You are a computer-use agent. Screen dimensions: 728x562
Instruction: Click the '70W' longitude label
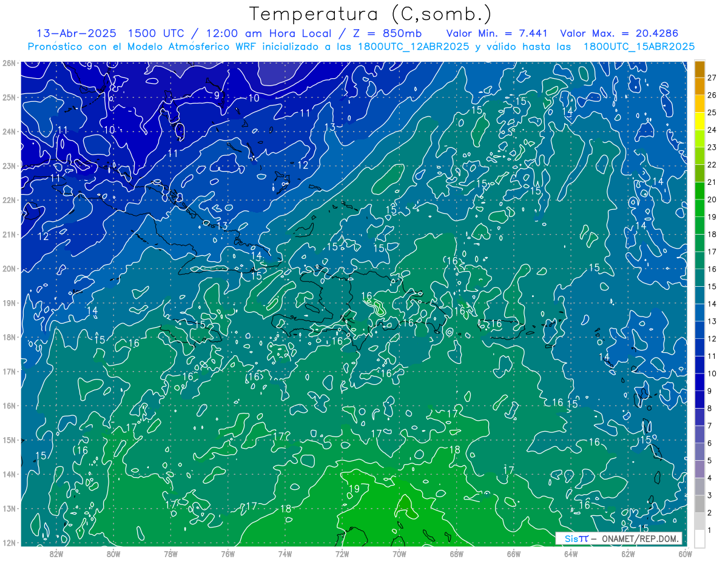point(399,553)
